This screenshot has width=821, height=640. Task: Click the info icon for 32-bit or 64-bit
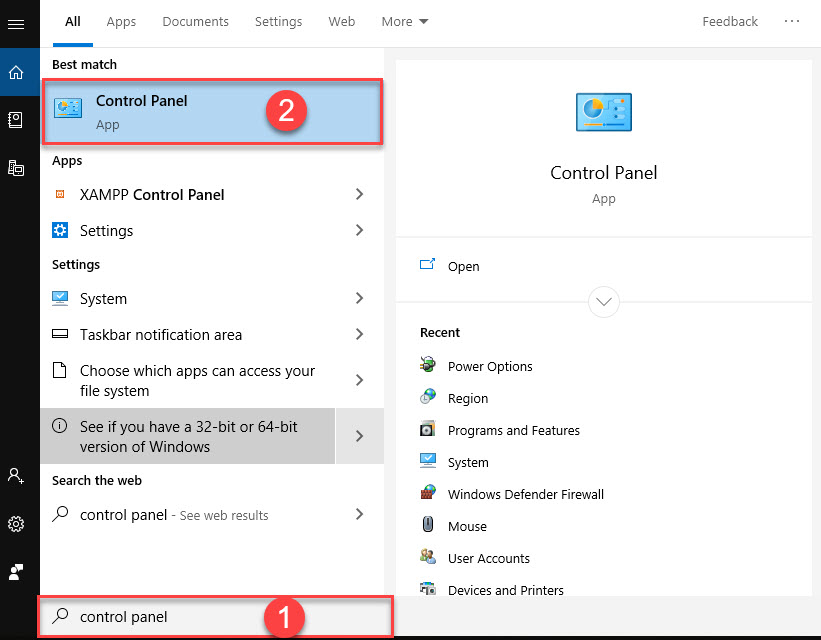click(x=60, y=425)
